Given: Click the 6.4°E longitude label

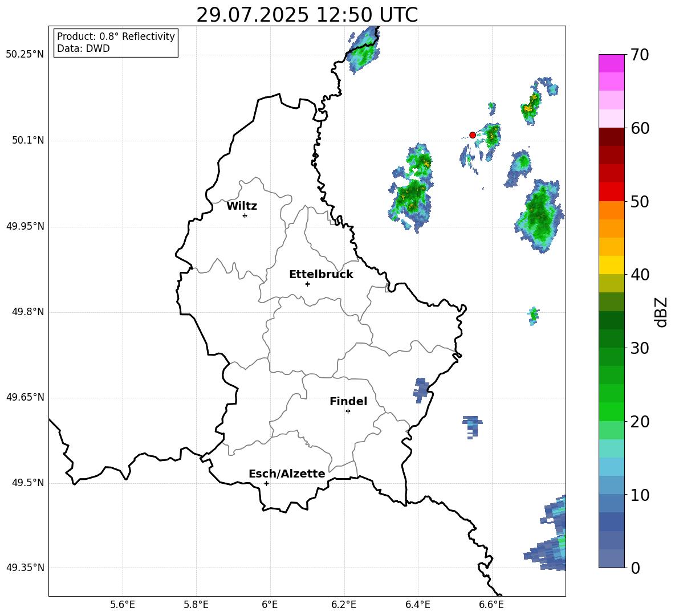Looking at the screenshot, I should pyautogui.click(x=417, y=605).
